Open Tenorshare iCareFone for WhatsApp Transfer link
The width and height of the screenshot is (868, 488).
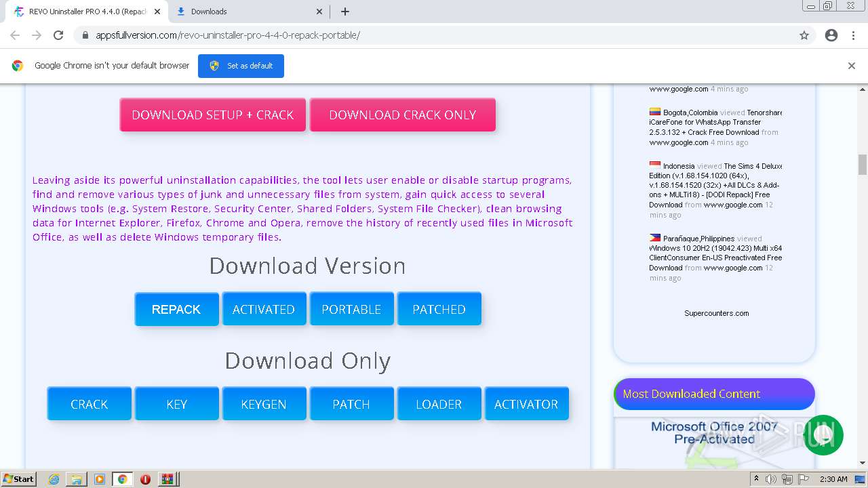715,123
